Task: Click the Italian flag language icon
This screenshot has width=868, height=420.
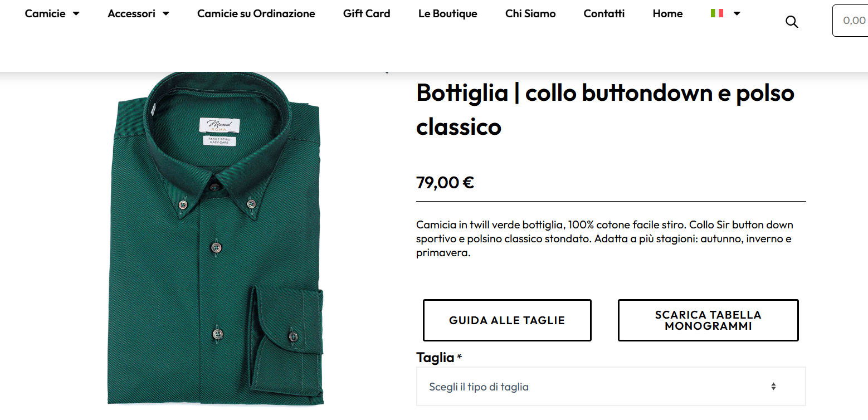Action: click(x=717, y=13)
